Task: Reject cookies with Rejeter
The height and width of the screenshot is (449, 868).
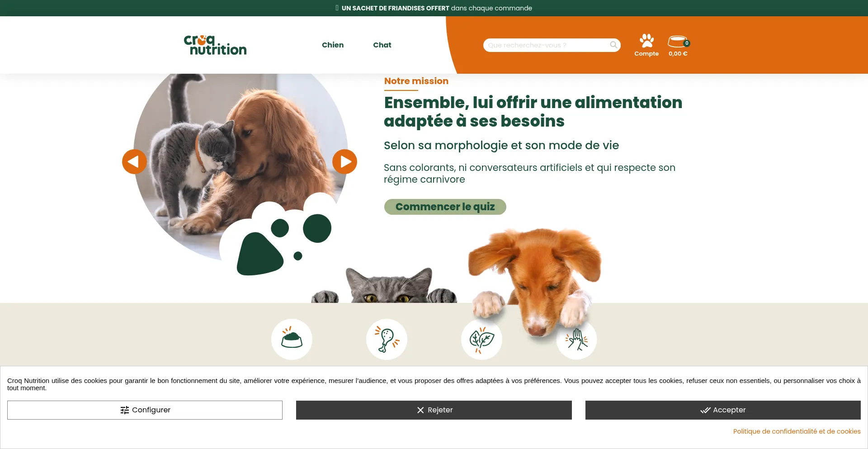Action: coord(434,410)
